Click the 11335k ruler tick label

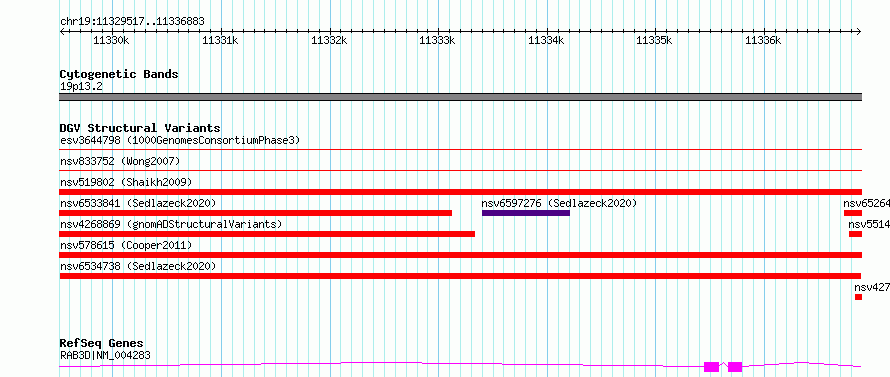tap(654, 40)
